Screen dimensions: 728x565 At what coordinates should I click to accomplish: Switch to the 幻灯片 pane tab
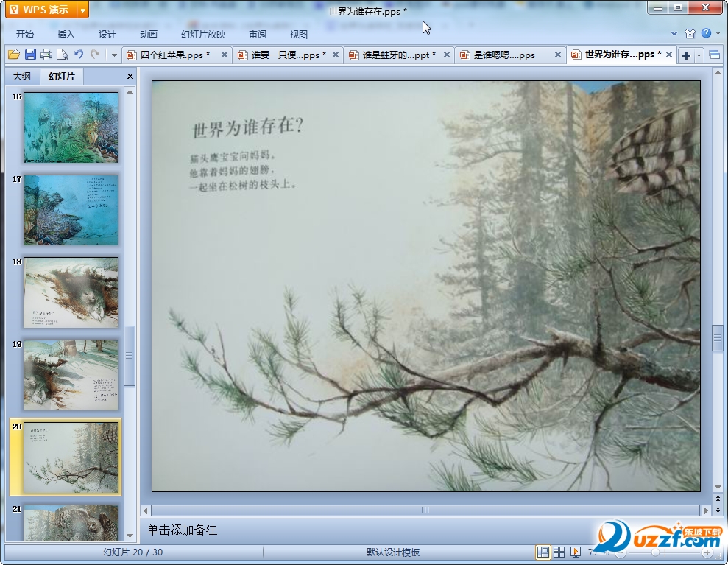[x=61, y=76]
